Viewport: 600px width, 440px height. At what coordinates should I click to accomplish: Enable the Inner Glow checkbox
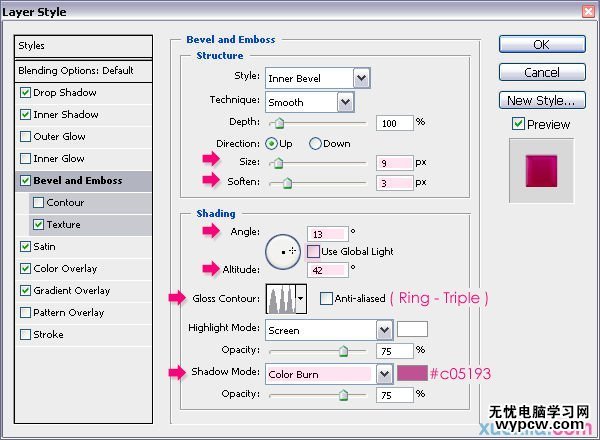(25, 158)
